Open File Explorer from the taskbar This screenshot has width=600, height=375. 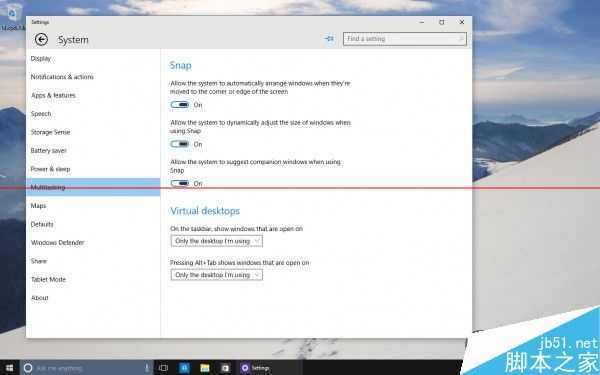tap(205, 368)
